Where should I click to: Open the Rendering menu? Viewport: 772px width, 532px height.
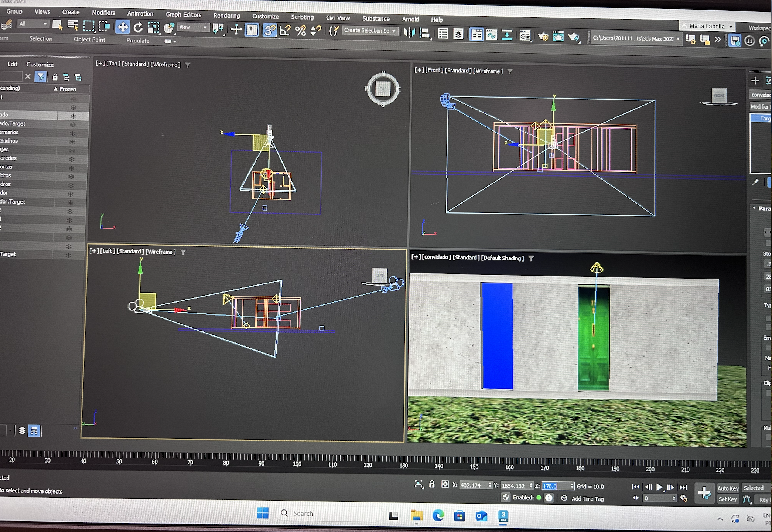tap(226, 16)
